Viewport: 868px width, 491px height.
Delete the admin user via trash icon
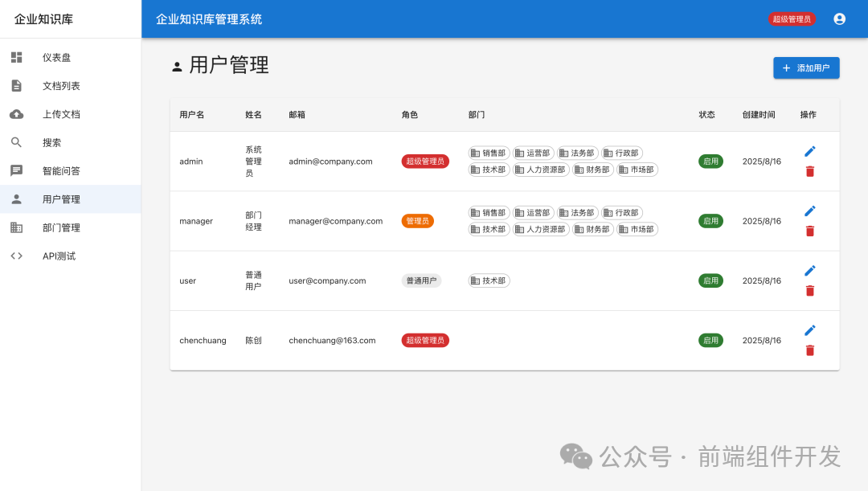[x=809, y=171]
